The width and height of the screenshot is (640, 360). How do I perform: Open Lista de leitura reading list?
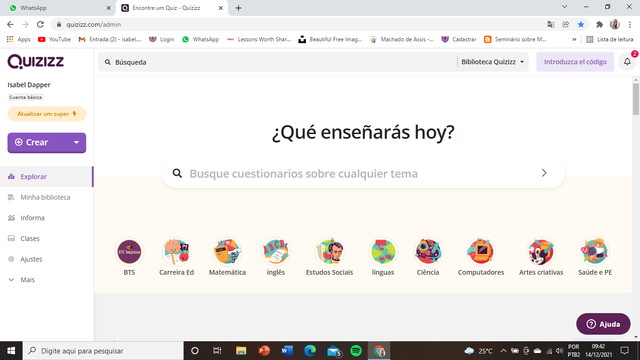tap(610, 40)
